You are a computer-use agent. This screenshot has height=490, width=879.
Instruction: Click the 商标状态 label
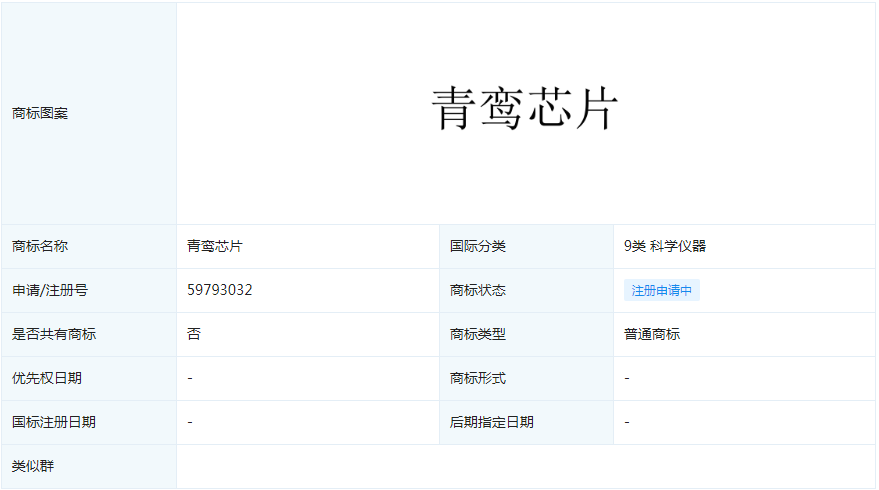(x=478, y=290)
